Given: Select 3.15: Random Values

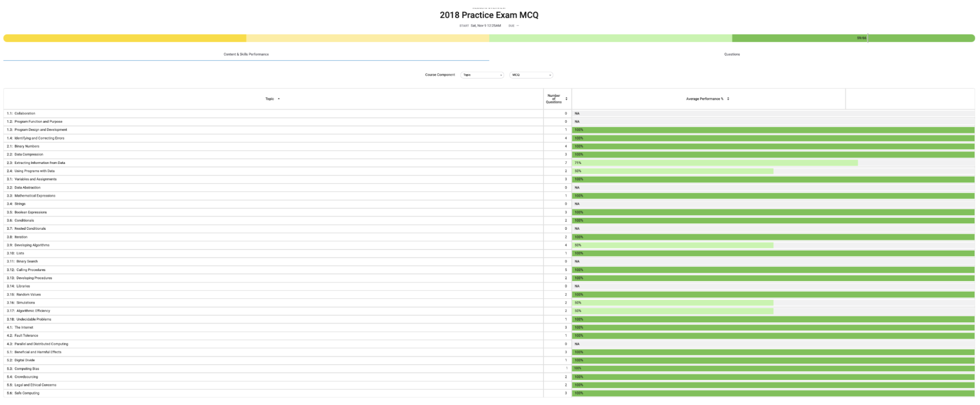Looking at the screenshot, I should (23, 295).
